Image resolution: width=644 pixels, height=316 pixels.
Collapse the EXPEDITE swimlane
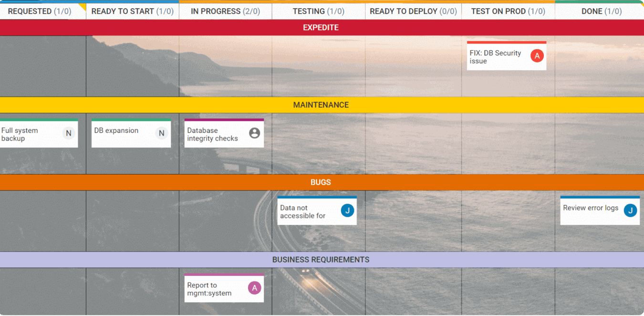tap(321, 27)
